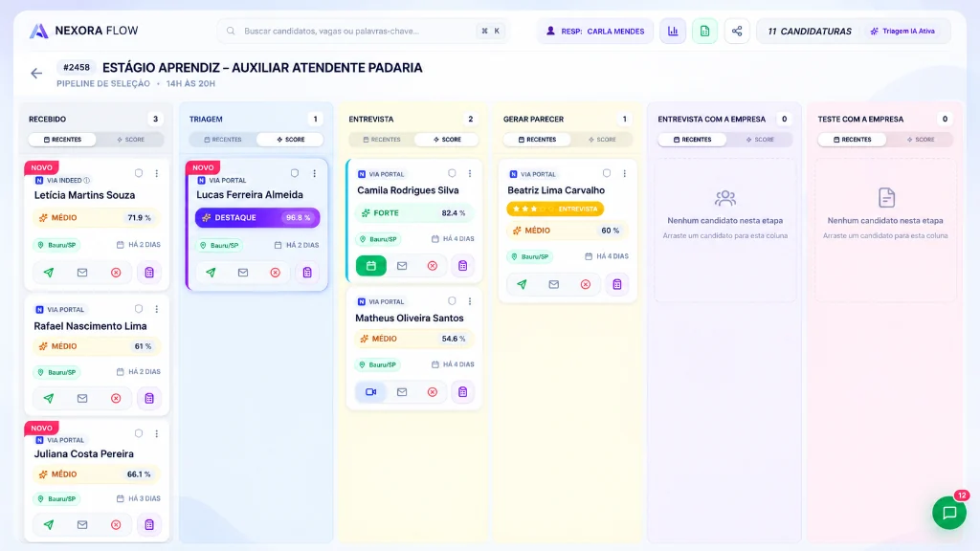Toggle shield marker on Rafael Nascimento Lima card
The height and width of the screenshot is (551, 980).
click(x=139, y=309)
